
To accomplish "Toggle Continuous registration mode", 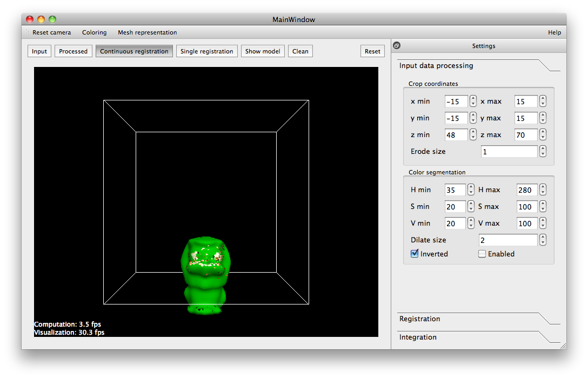I will [x=134, y=51].
